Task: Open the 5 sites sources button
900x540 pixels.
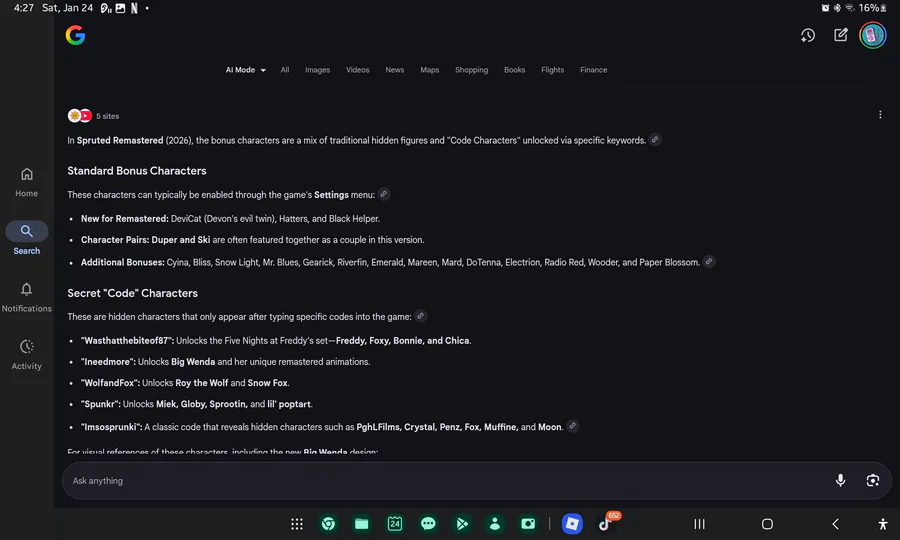Action: point(94,116)
